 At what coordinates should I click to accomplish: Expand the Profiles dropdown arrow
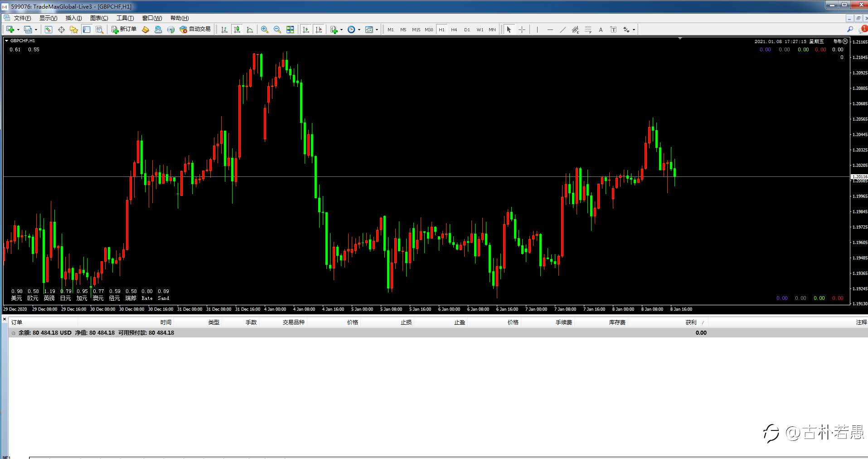[x=36, y=30]
